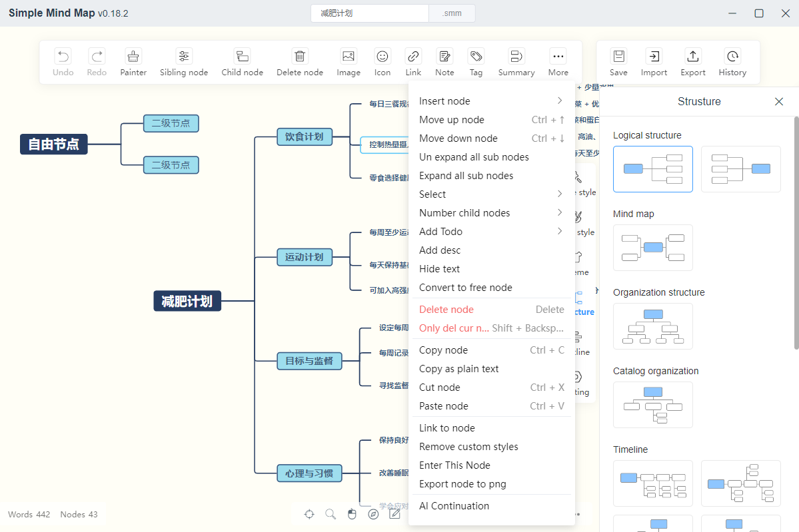
Task: Close the Strusture side panel
Action: pyautogui.click(x=778, y=102)
